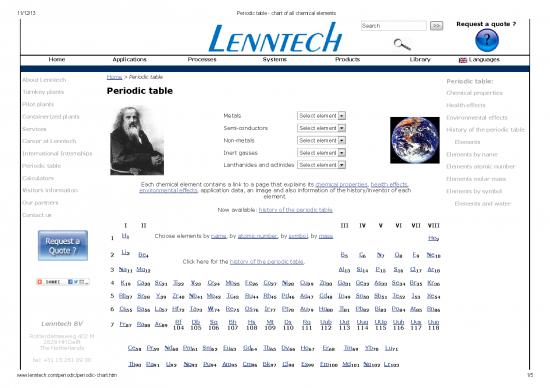Viewport: 550px width, 388px height.
Task: Select Cerium Ce 58 in lanthanides row
Action: 135,348
